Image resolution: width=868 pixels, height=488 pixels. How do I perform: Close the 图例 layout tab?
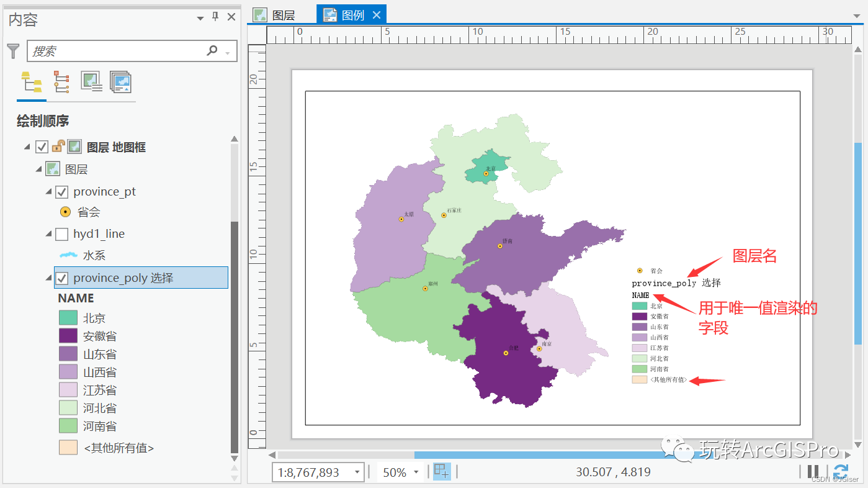coord(375,15)
